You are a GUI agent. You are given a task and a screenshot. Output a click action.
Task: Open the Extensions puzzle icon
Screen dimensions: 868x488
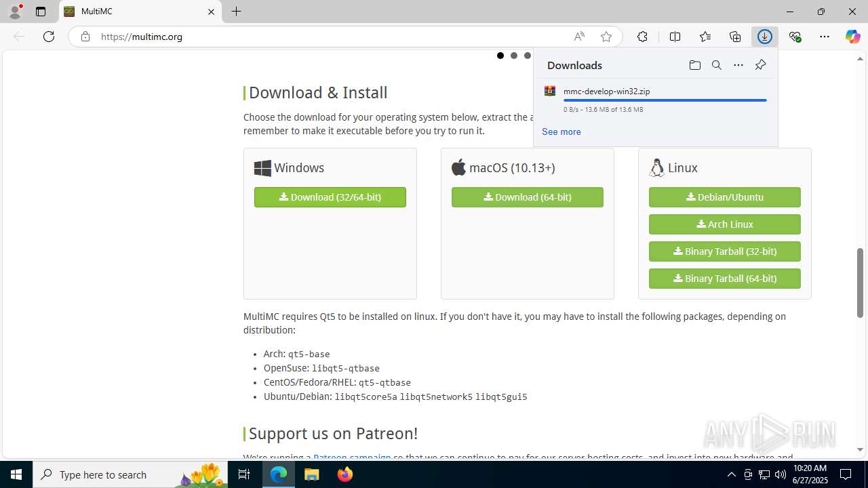coord(642,37)
